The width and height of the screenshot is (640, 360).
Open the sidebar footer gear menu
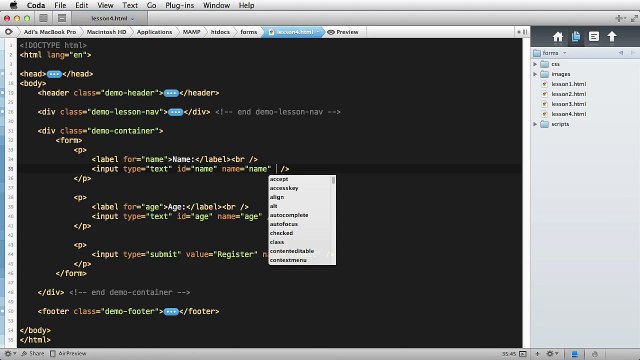tap(552, 354)
